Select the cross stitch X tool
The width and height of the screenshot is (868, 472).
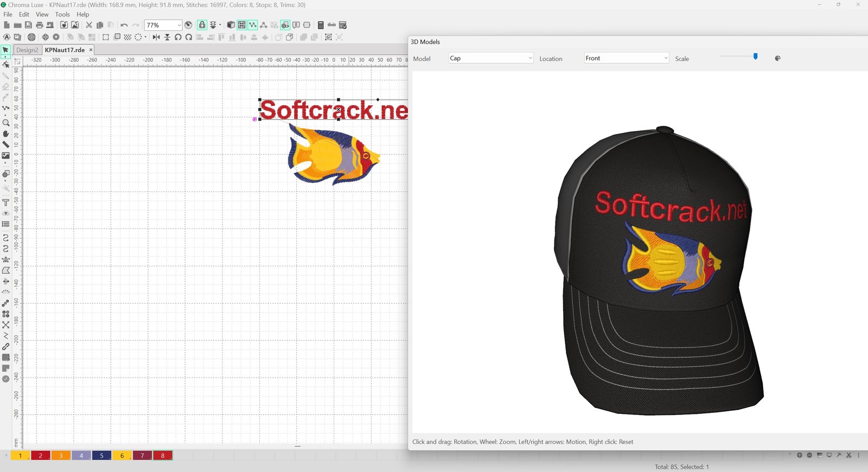(x=6, y=324)
